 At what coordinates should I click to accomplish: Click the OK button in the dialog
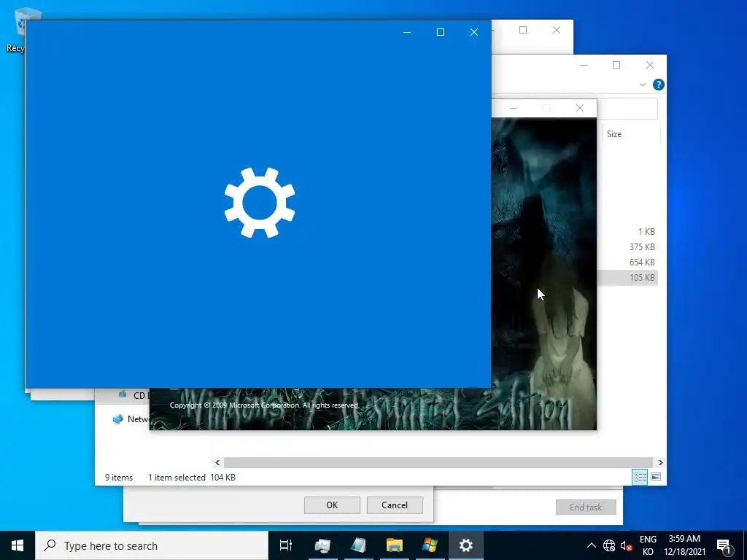point(332,505)
